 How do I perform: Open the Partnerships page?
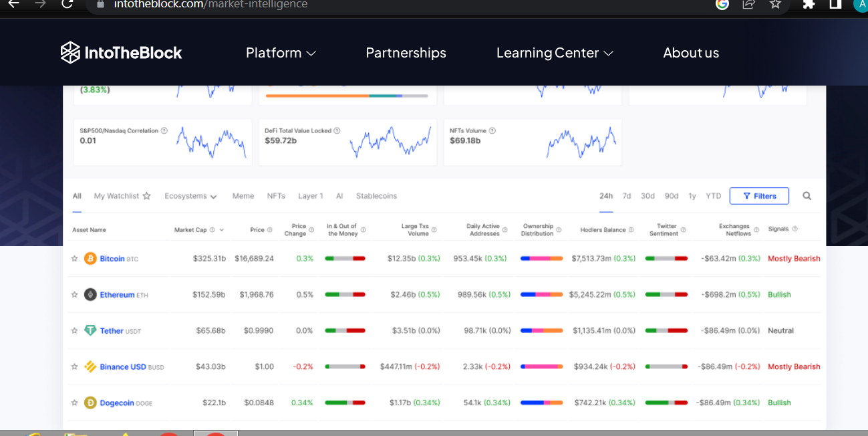tap(406, 53)
